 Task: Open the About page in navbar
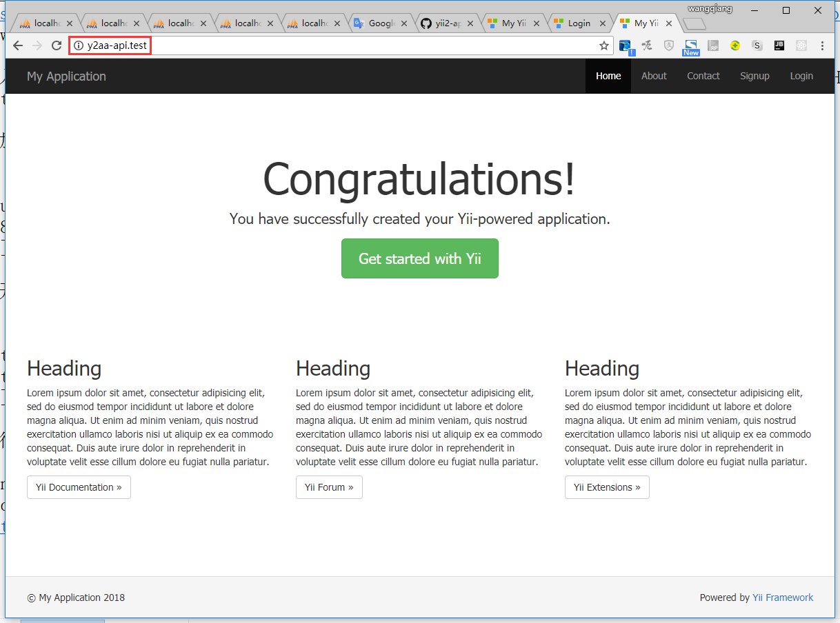(x=654, y=76)
